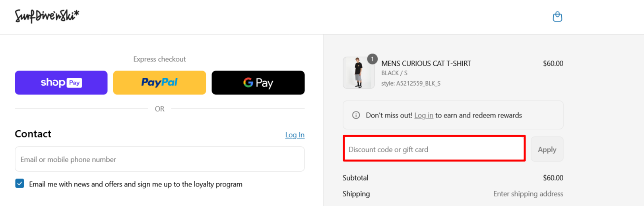Click the BLACK / S variant text

click(394, 73)
